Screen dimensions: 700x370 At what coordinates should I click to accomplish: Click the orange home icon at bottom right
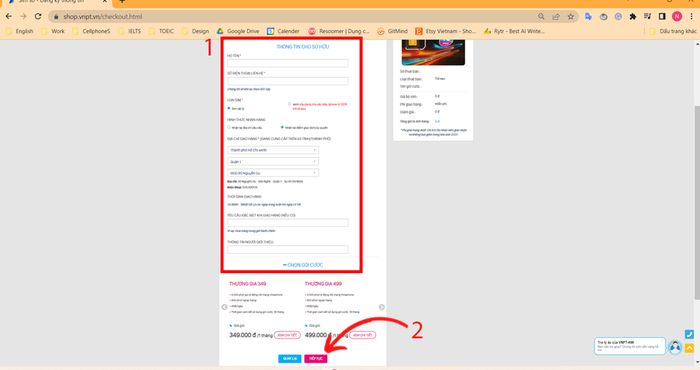(x=689, y=348)
